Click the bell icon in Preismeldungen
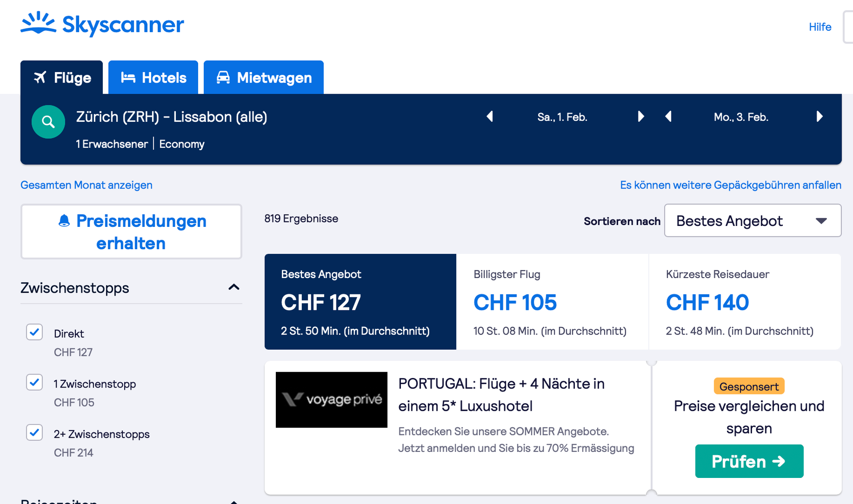 coord(64,221)
